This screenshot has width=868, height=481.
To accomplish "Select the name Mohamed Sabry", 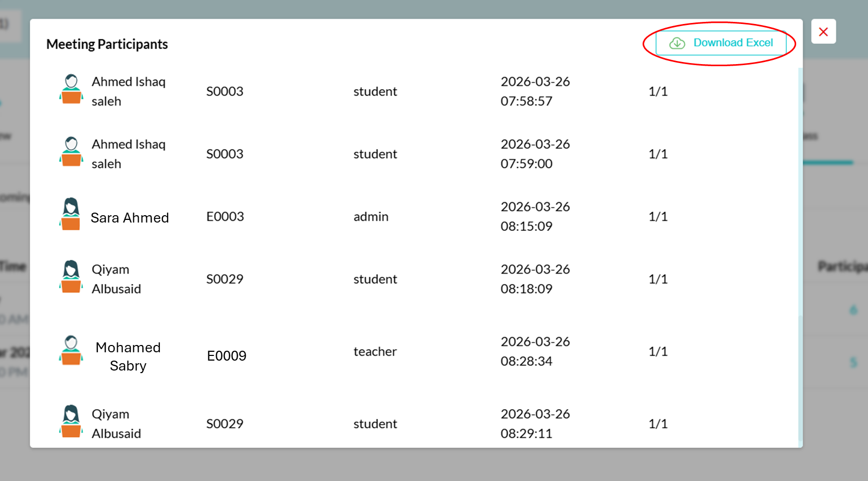I will pos(128,356).
